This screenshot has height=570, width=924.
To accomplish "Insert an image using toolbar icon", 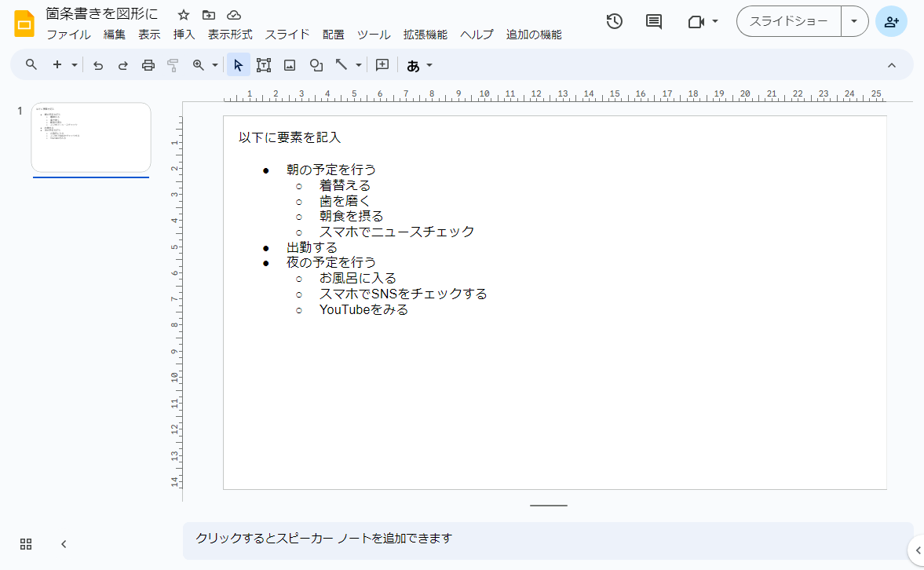I will coord(290,65).
